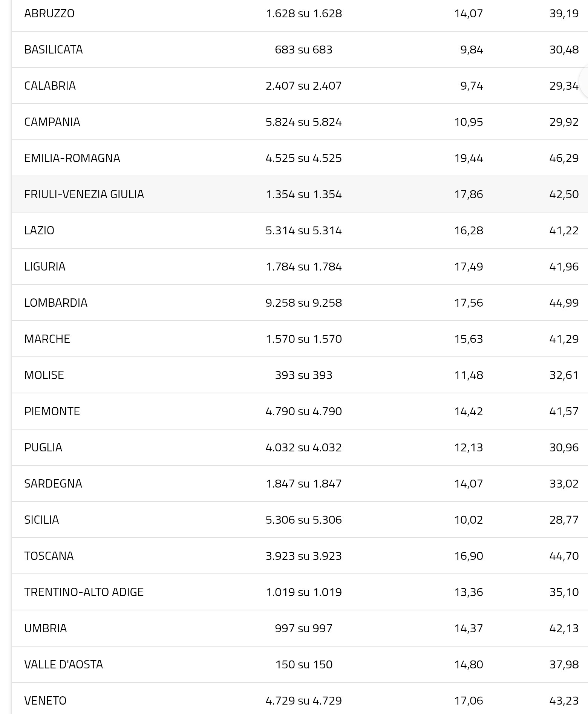Click the Veneto 43,23 percentage cell
Viewport: 588px width, 714px height.
click(564, 700)
